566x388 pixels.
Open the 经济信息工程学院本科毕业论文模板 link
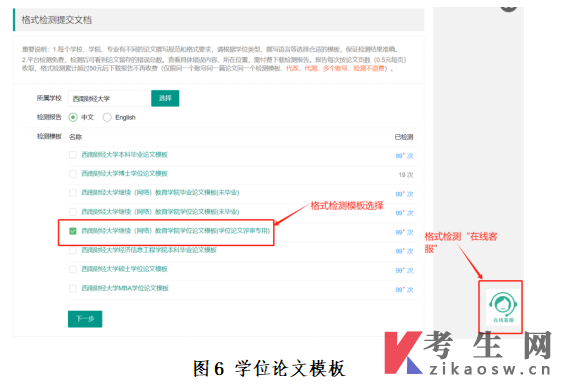[x=149, y=250]
